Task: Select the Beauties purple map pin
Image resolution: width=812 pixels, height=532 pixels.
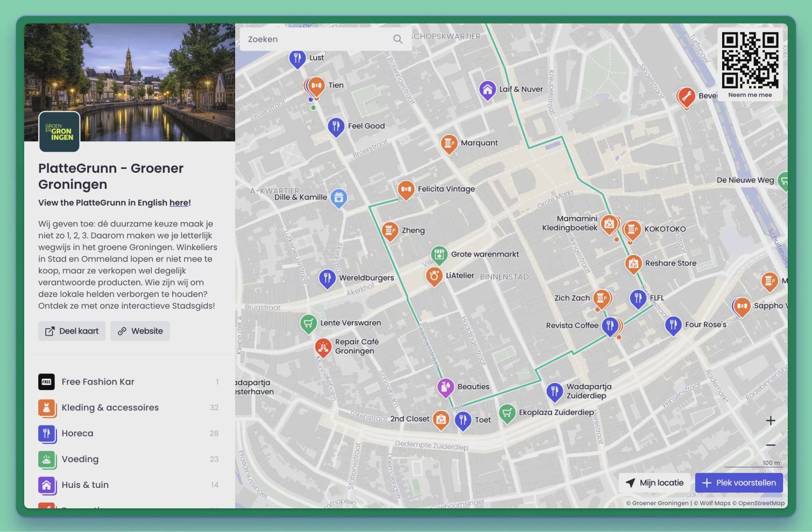Action: (445, 386)
